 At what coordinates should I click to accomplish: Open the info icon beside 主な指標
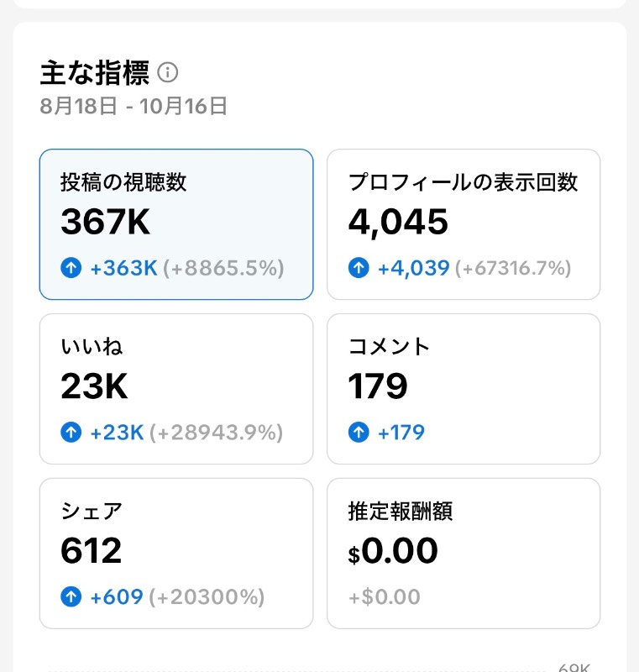click(167, 72)
